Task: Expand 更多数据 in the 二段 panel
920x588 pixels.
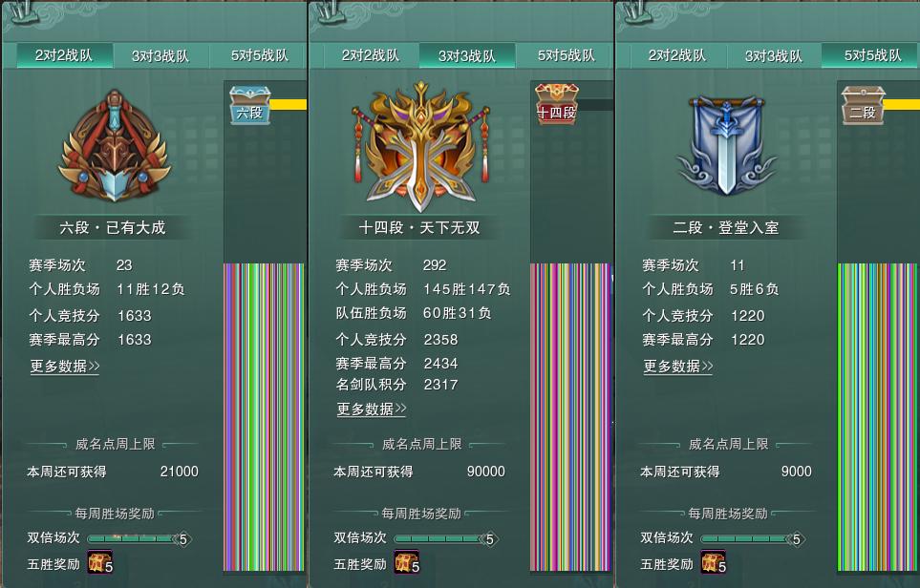Action: (x=678, y=367)
